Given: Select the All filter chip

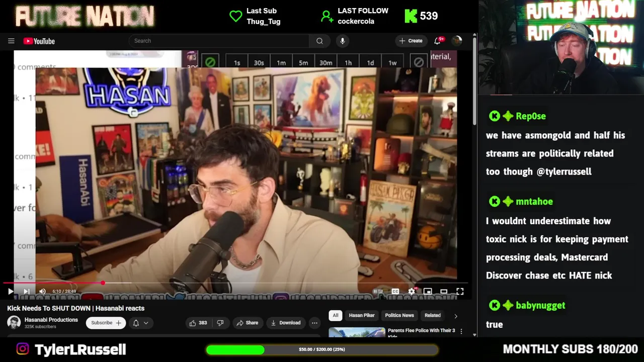Looking at the screenshot, I should click(336, 315).
